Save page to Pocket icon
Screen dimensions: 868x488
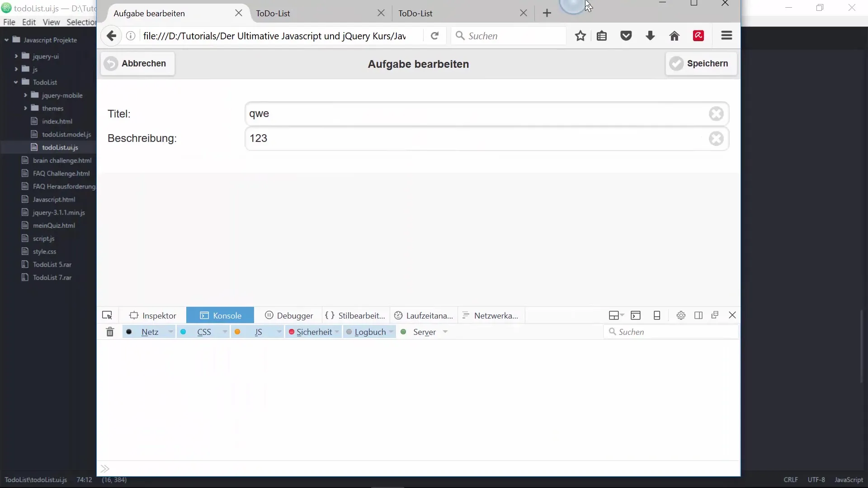coord(626,36)
